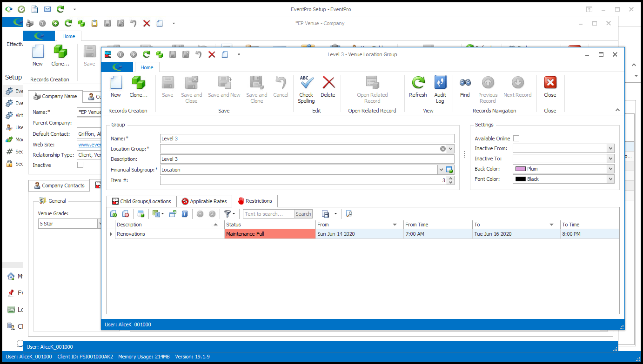643x364 pixels.
Task: Open the Web Site link in the Company window
Action: [x=89, y=145]
